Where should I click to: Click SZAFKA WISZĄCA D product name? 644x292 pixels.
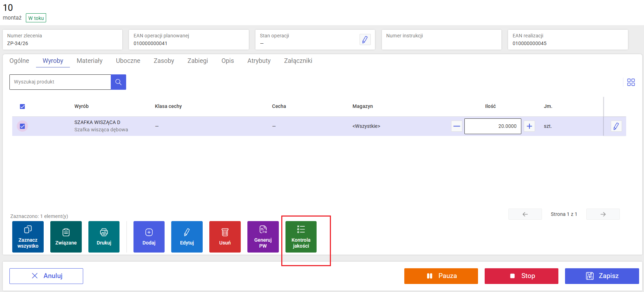click(97, 122)
